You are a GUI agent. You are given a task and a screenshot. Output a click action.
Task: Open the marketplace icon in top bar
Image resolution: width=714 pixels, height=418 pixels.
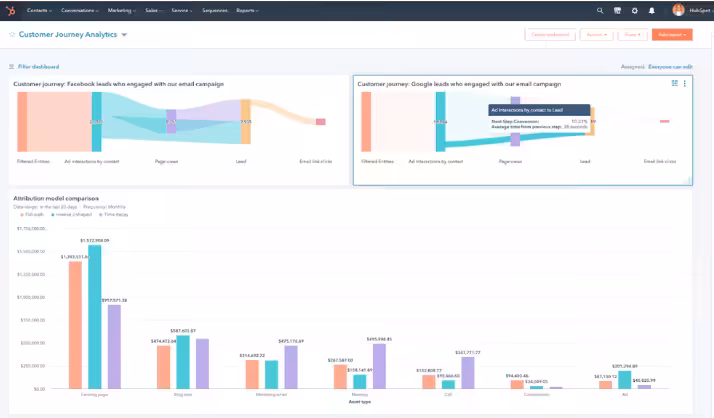pos(617,10)
